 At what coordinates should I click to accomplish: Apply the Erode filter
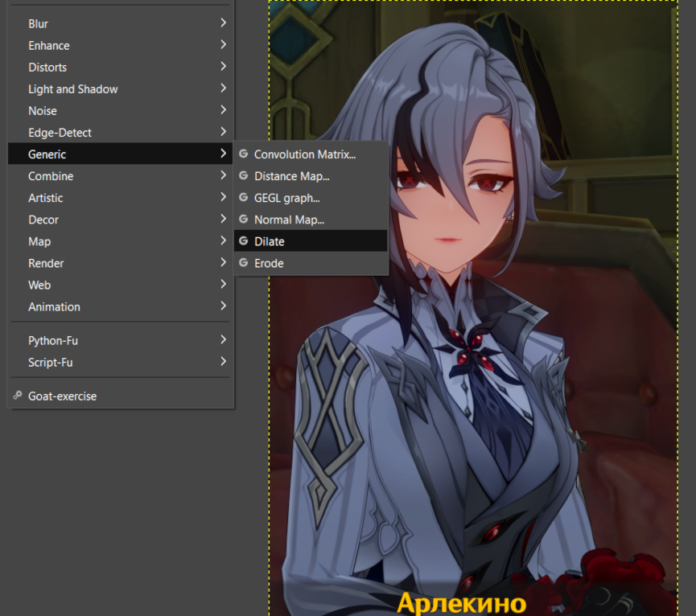point(311,262)
